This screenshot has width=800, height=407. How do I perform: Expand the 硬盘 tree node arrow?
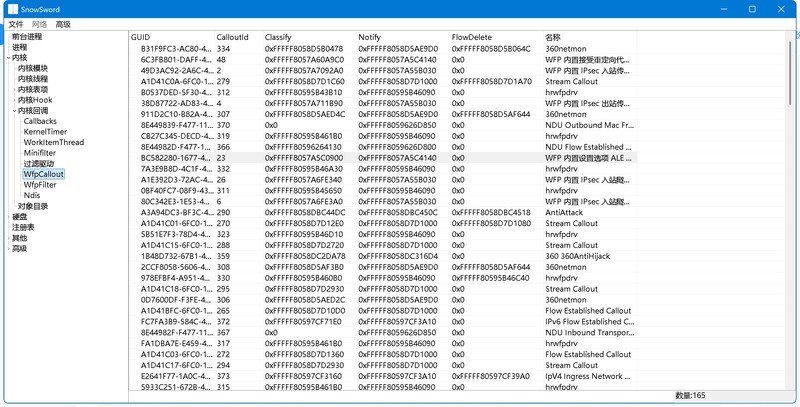(x=9, y=217)
